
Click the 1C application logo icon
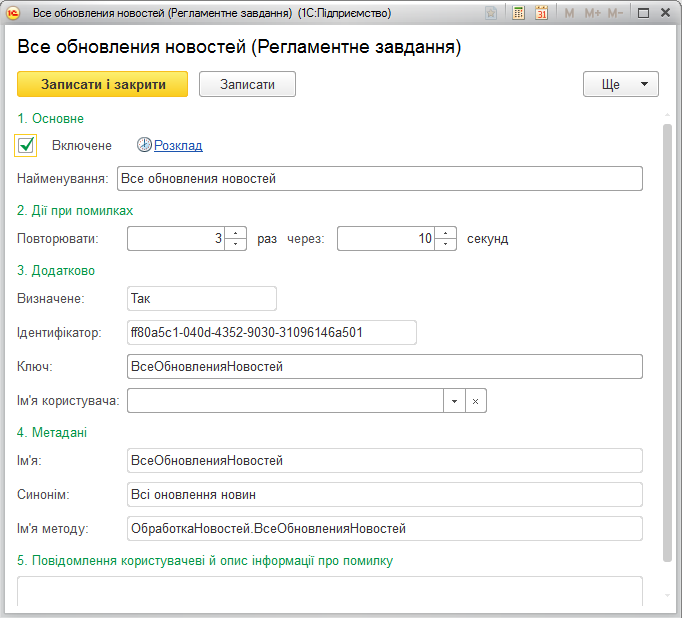tap(13, 13)
